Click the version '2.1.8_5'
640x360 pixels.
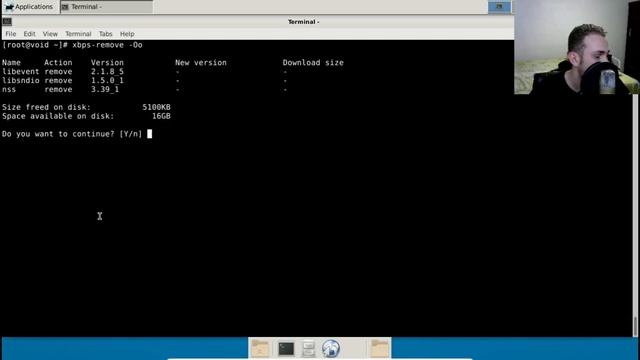pos(107,71)
